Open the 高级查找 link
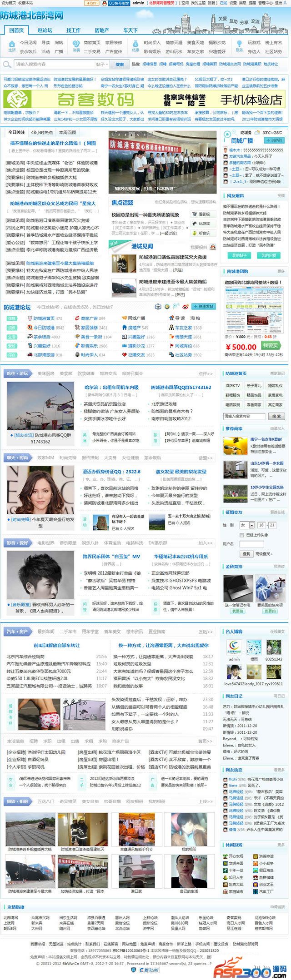This screenshot has width=291, height=980. (263, 554)
